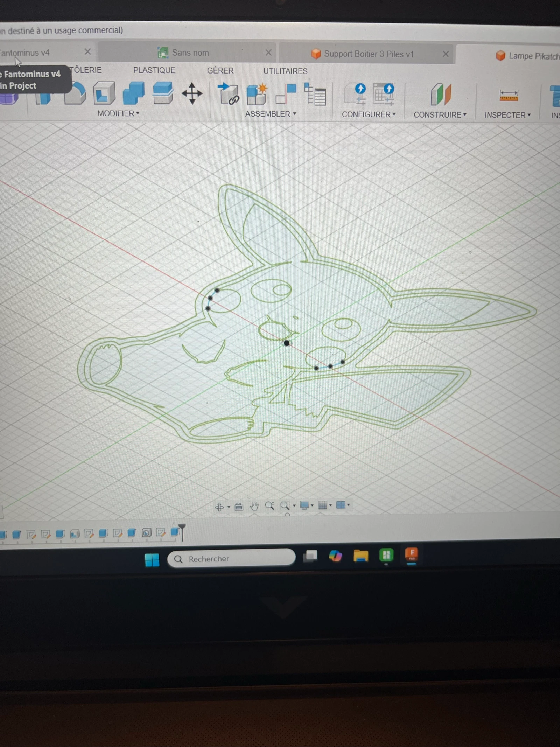Select the Construire offset plane icon
The image size is (560, 747).
[441, 95]
